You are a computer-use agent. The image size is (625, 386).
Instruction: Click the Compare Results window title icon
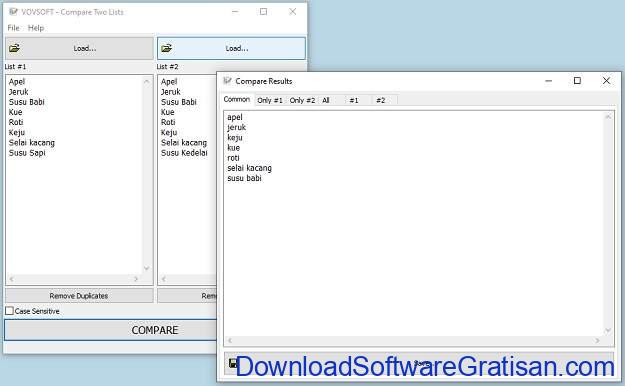click(x=227, y=81)
